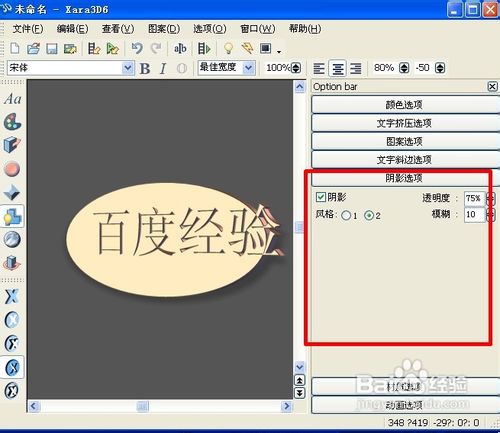Viewport: 500px width, 433px height.
Task: Click the double down arrow button below scrollbar
Action: point(300,393)
